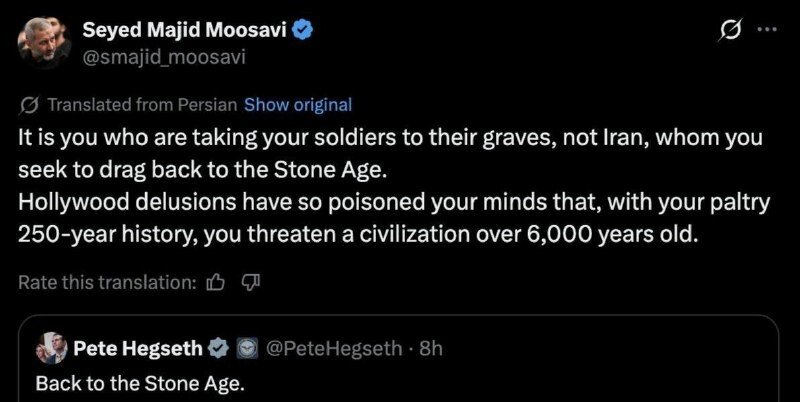The image size is (800, 402).
Task: Click Pete Hegseth's blue verified badge
Action: [217, 348]
